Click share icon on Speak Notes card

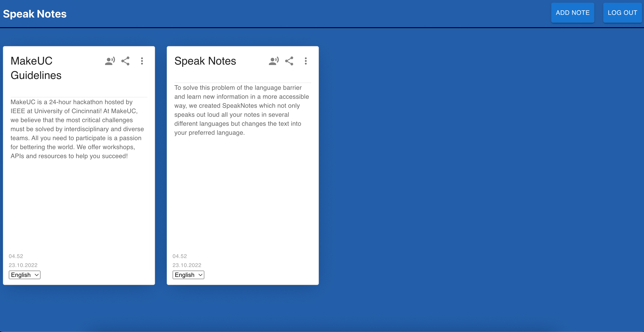pyautogui.click(x=289, y=61)
